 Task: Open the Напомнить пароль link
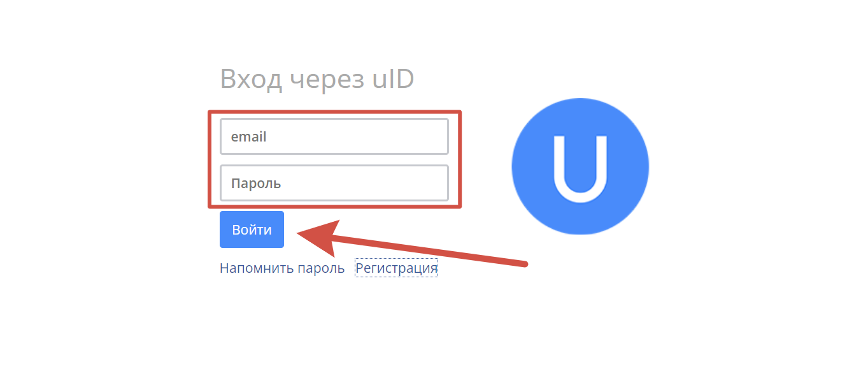click(282, 268)
